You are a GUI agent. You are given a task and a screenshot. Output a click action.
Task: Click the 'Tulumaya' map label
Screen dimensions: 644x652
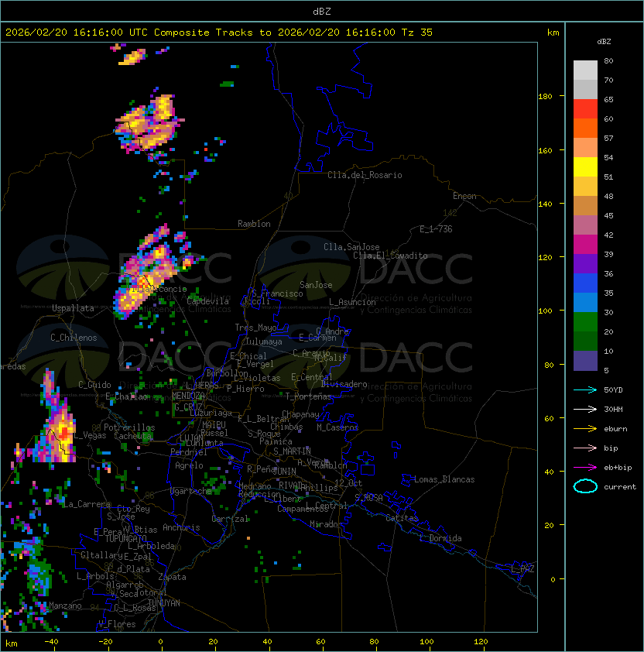coord(264,341)
